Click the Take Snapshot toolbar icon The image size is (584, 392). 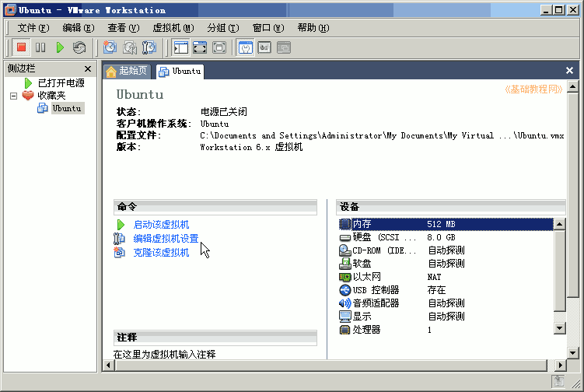(x=110, y=47)
